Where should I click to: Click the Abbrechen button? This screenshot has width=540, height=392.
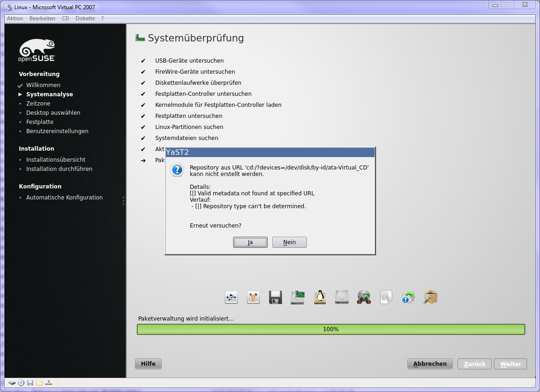(430, 364)
